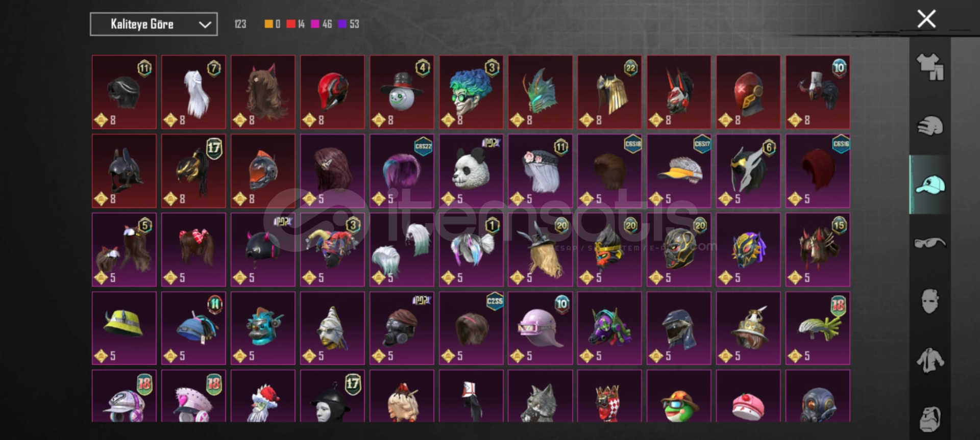The image size is (980, 440).
Task: Open the sunglasses category icon
Action: pyautogui.click(x=930, y=243)
